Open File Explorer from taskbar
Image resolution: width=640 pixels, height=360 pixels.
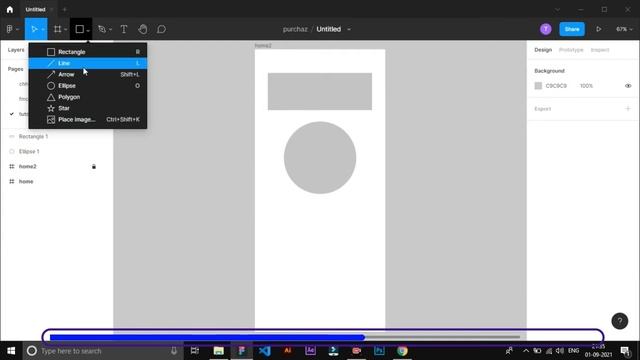click(218, 351)
